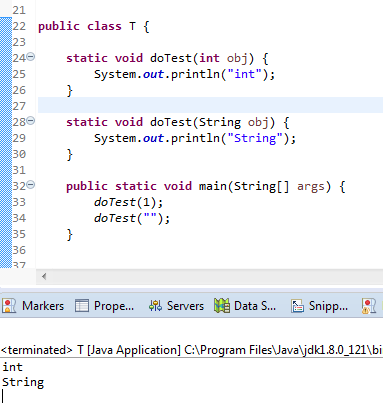Click the horizontal scrollbar left arrow
Viewport: 383px width, 403px height.
44,276
